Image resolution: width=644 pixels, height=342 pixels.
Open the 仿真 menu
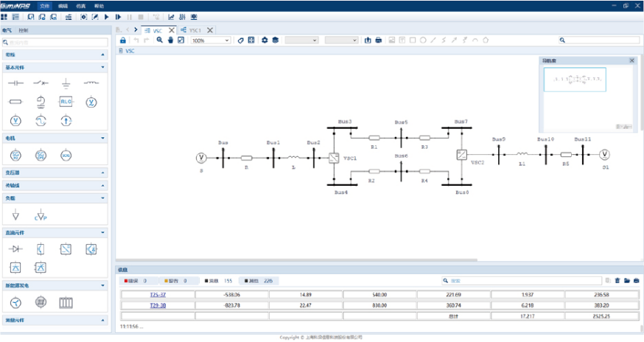(81, 5)
